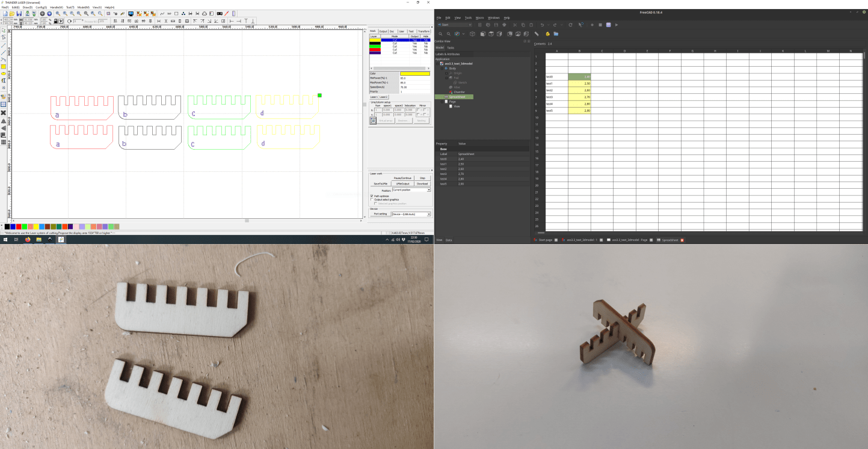Switch to Tasks tab in Combo View
This screenshot has width=868, height=449.
451,47
